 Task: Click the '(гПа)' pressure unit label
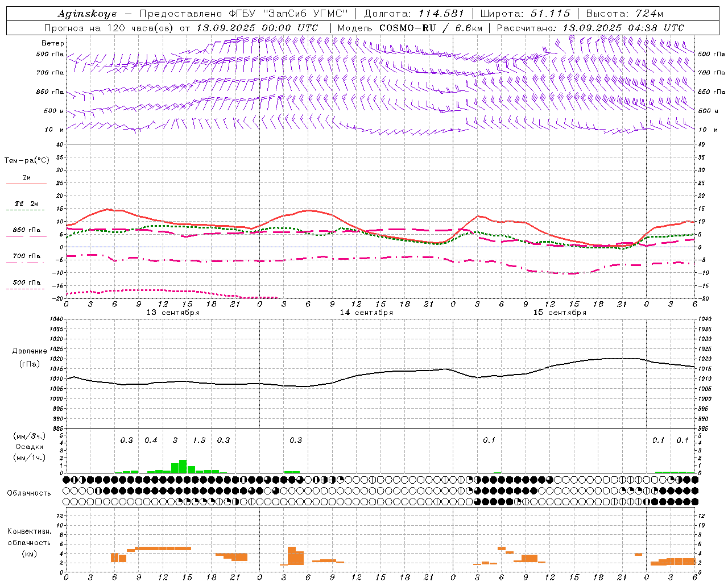30,364
